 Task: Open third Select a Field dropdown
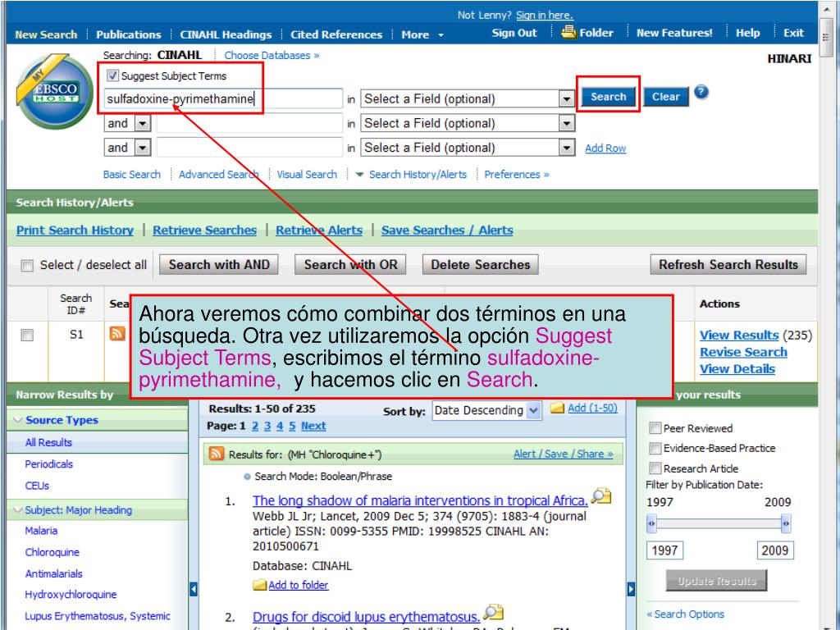[468, 148]
